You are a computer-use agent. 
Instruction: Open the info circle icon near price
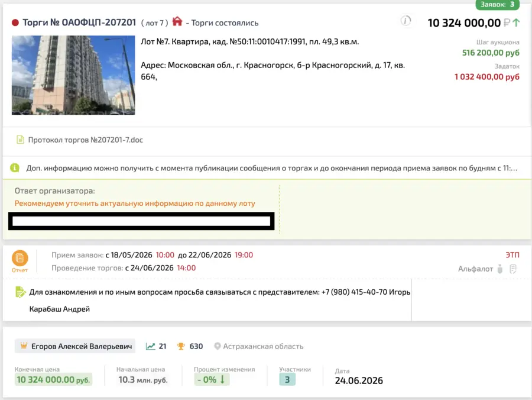(406, 21)
